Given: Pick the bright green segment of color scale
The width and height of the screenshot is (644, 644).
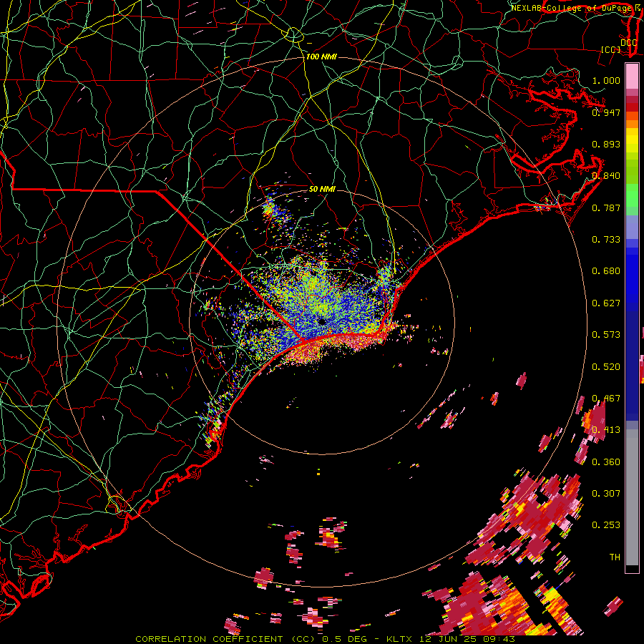Looking at the screenshot, I should pyautogui.click(x=632, y=195).
